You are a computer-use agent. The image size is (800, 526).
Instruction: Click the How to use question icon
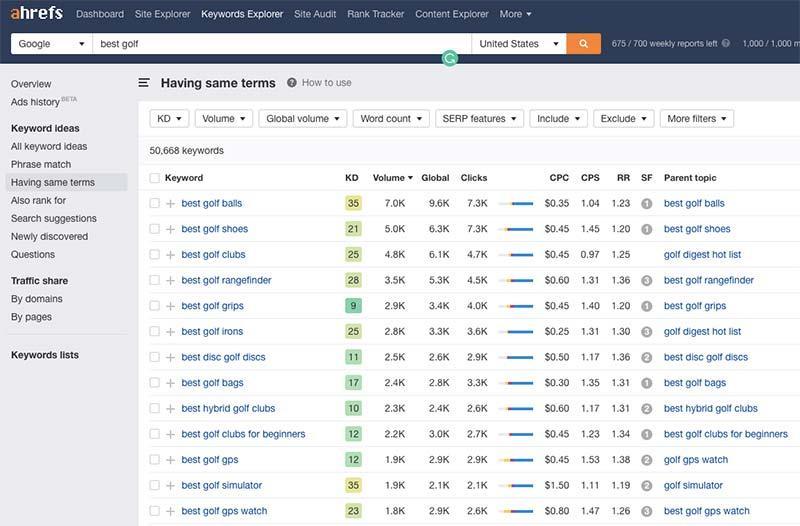pos(292,83)
